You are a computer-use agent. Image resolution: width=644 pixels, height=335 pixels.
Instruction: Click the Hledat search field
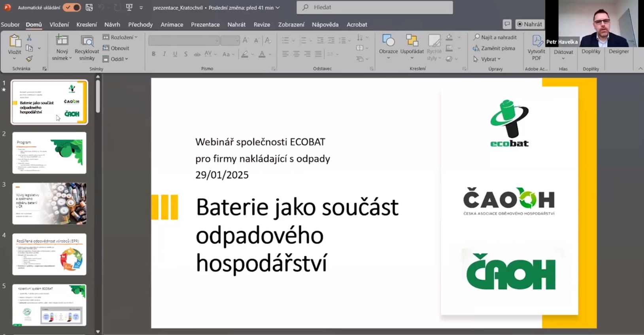[375, 7]
